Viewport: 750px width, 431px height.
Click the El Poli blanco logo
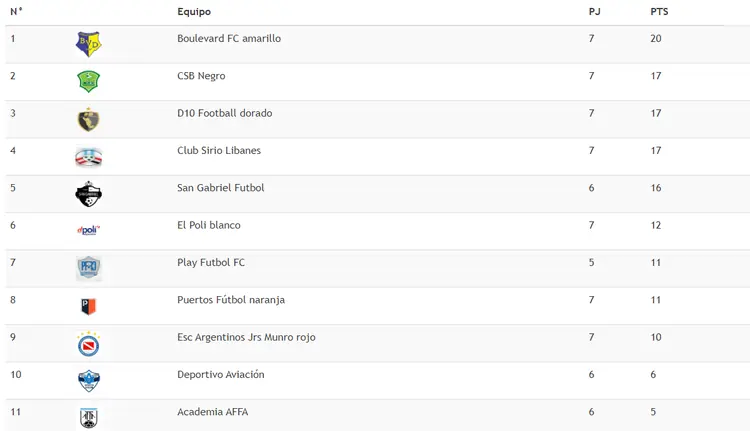click(x=88, y=230)
